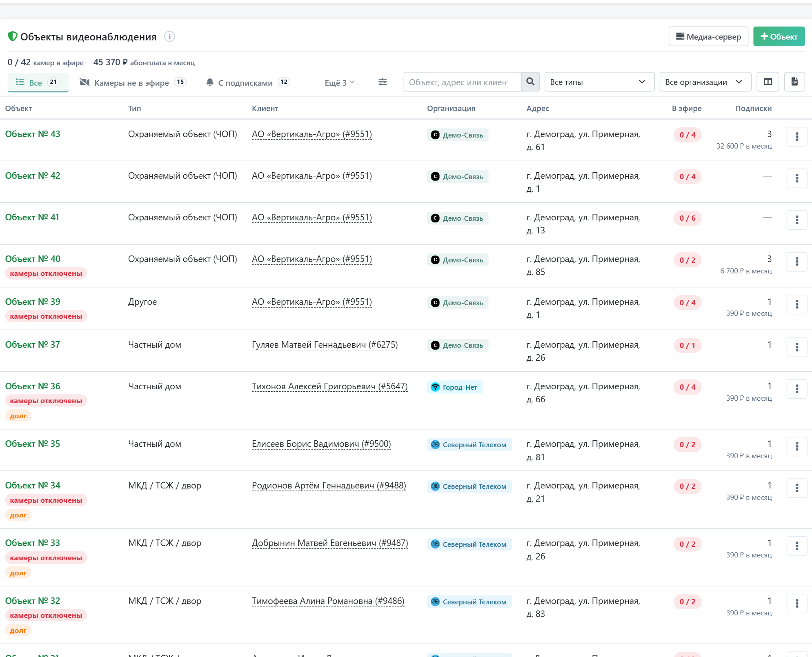Click the green Объект add button
The width and height of the screenshot is (812, 657).
779,37
